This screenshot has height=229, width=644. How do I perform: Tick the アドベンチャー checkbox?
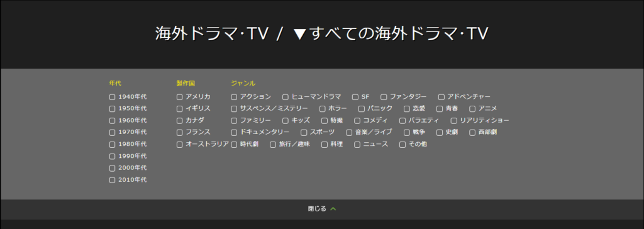(441, 97)
